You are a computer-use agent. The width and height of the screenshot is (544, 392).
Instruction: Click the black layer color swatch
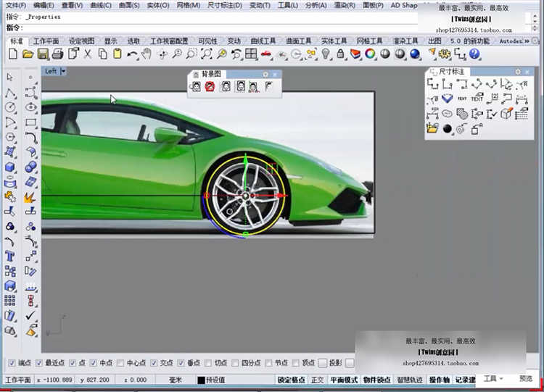(201, 380)
